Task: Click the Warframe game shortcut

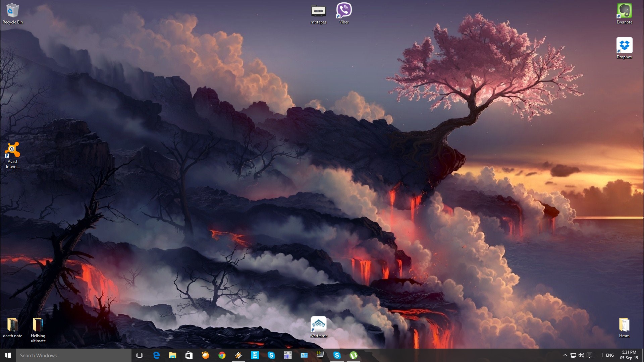Action: pyautogui.click(x=318, y=327)
